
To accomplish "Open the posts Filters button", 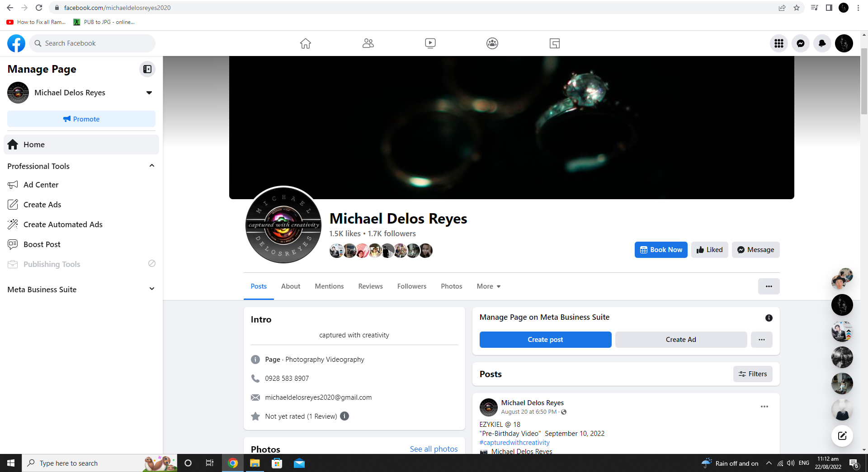I will pyautogui.click(x=753, y=374).
